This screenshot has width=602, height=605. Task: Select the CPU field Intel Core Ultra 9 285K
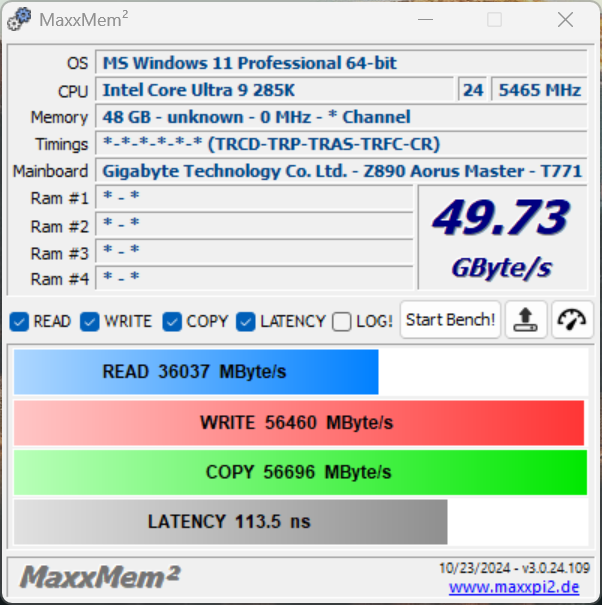tap(274, 90)
